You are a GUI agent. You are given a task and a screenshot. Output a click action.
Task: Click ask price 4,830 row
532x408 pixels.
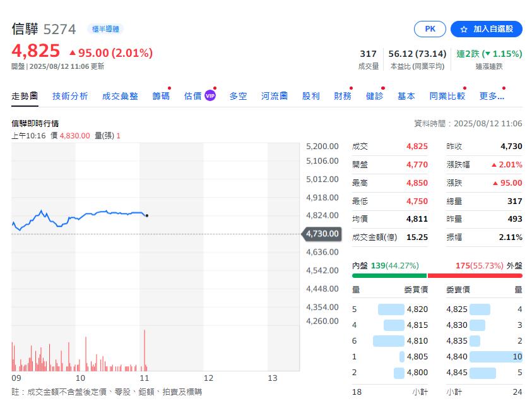coord(484,325)
